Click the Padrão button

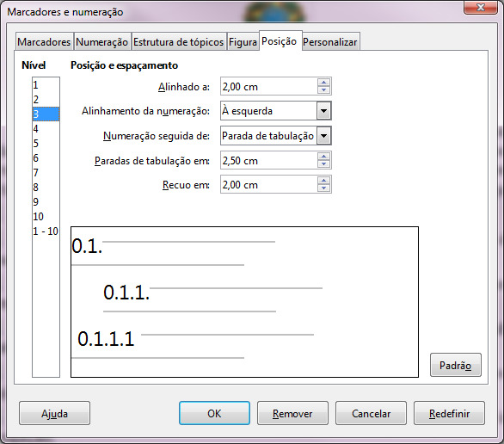456,365
